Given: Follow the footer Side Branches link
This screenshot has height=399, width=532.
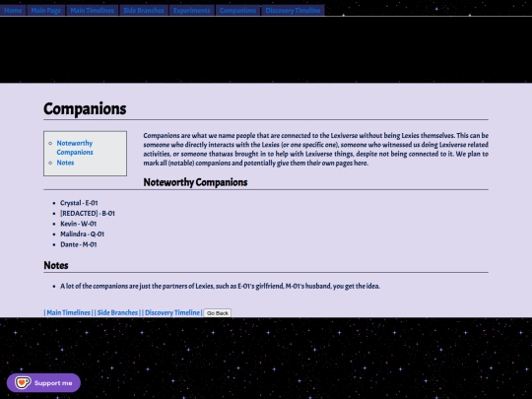Looking at the screenshot, I should (x=117, y=312).
